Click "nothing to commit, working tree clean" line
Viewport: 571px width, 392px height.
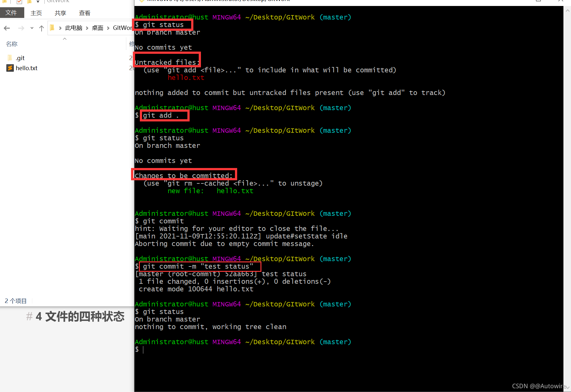coord(210,327)
